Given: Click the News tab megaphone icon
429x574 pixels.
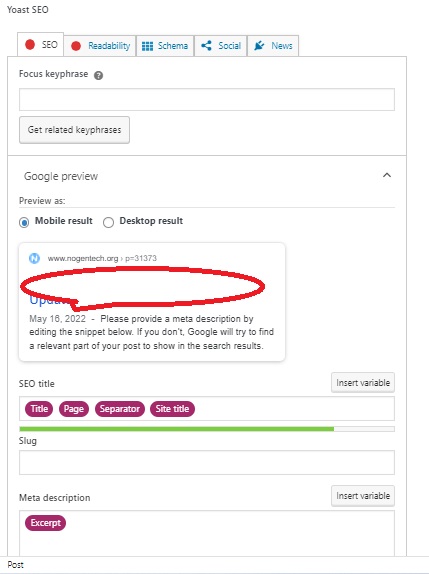Looking at the screenshot, I should pos(259,45).
